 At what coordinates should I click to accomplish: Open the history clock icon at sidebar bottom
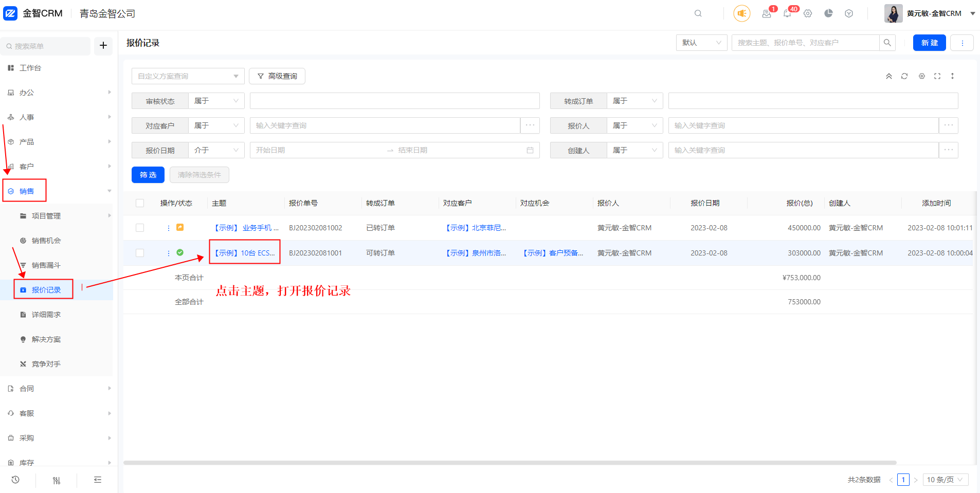point(15,480)
